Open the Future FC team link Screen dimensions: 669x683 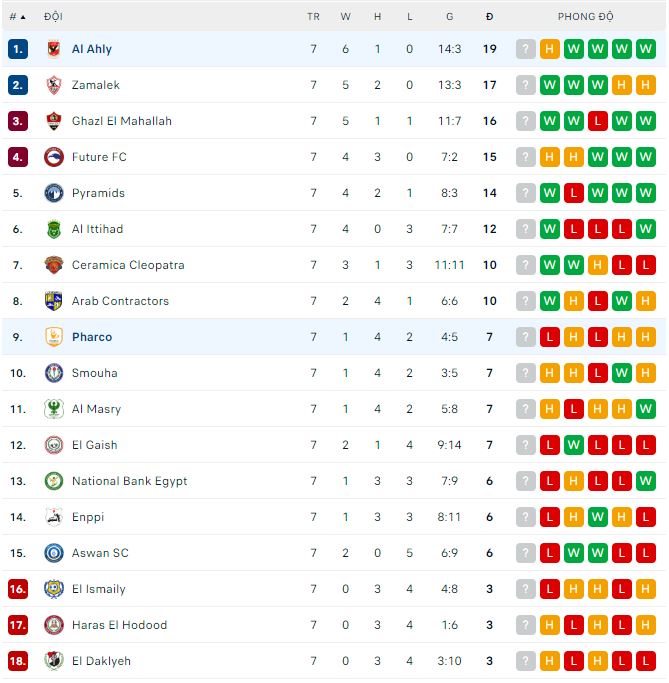click(x=99, y=157)
